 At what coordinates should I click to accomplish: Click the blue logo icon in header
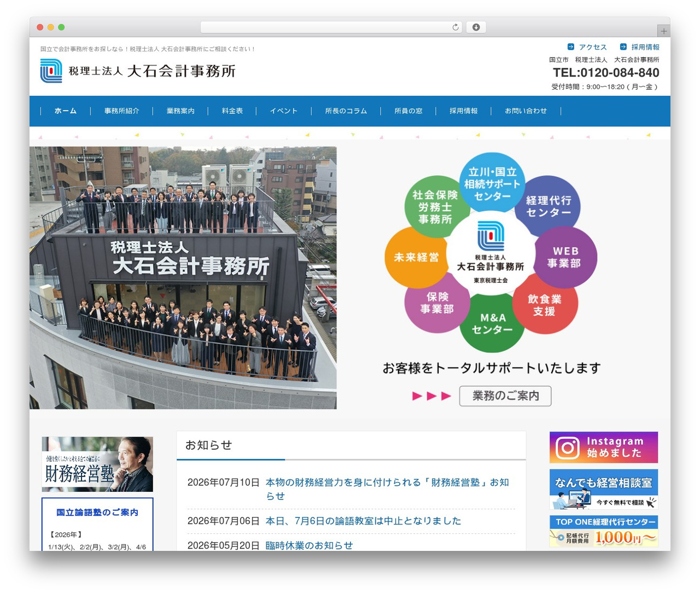(x=51, y=71)
